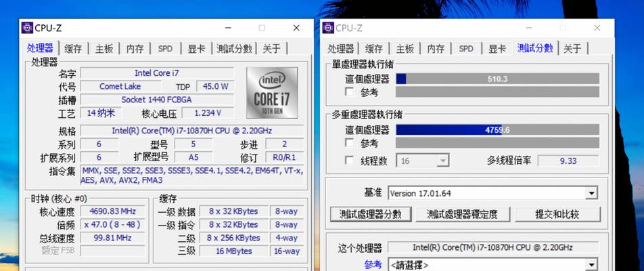644x271 pixels.
Task: Click the CPU-Z app icon in left window title bar
Action: (x=27, y=28)
